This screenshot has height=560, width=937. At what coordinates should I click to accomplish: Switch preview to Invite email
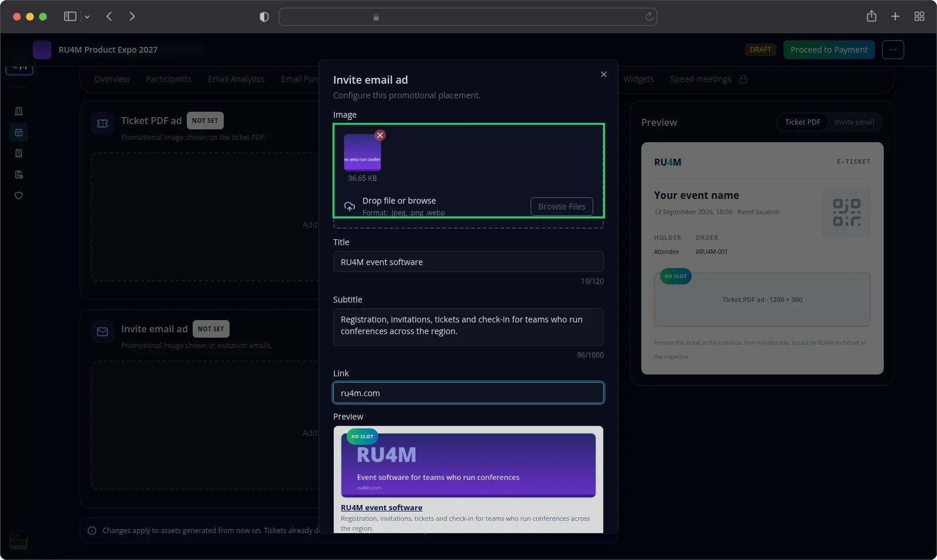click(854, 122)
